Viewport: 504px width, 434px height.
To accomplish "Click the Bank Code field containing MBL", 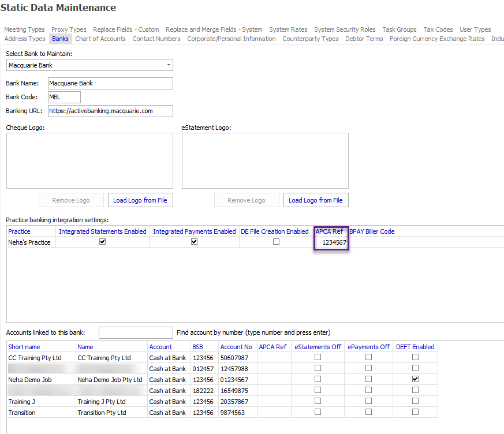I will click(x=64, y=97).
